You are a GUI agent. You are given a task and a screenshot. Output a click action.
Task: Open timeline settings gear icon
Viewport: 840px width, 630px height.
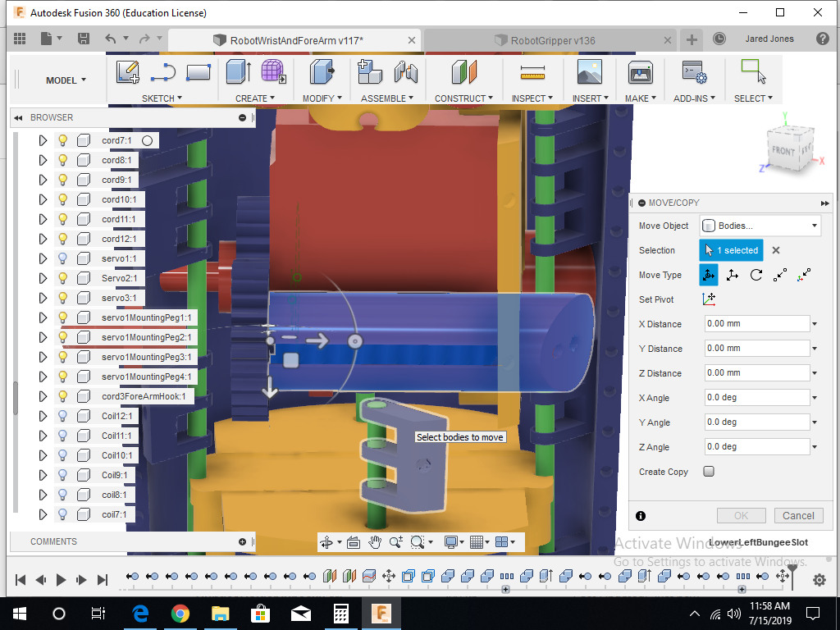tap(819, 580)
